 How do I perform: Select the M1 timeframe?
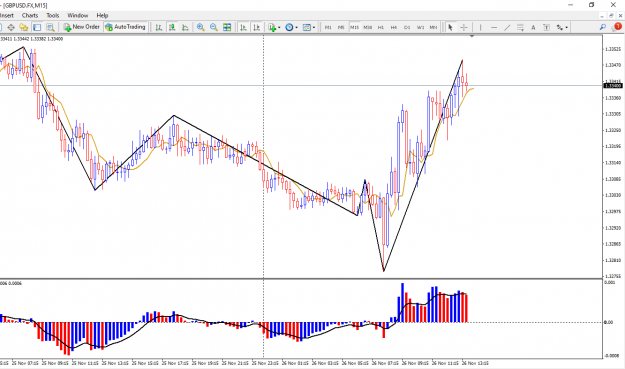click(x=328, y=27)
